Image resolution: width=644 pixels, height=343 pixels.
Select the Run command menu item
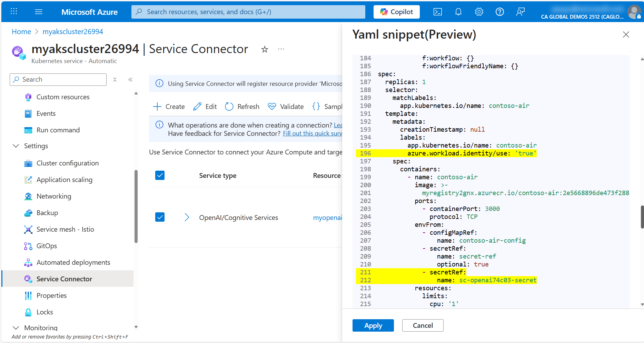pos(58,130)
